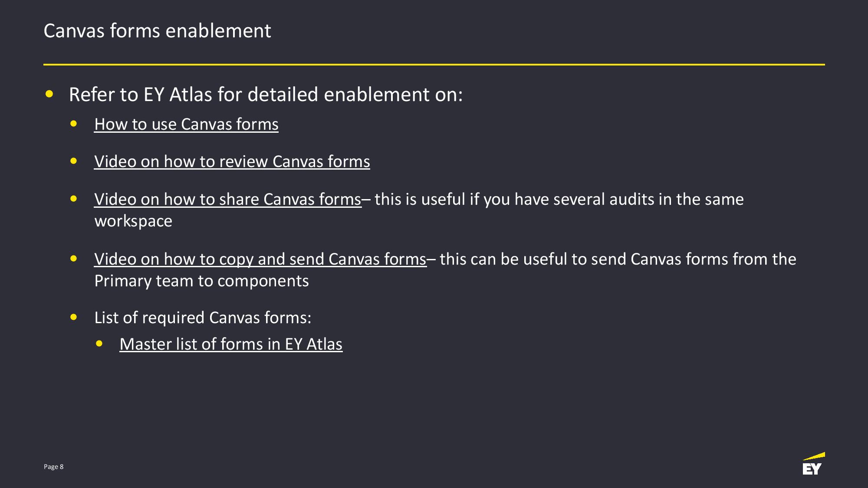Select the 'Refer to EY Atlas for detailed enablement on:' text
Image resolution: width=868 pixels, height=488 pixels.
[x=266, y=95]
